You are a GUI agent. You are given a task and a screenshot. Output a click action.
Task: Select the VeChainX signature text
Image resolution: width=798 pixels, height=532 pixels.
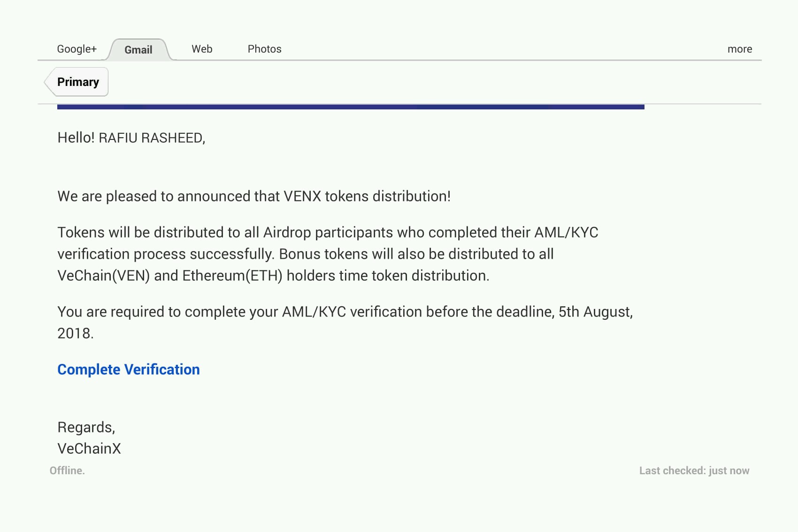pyautogui.click(x=89, y=448)
